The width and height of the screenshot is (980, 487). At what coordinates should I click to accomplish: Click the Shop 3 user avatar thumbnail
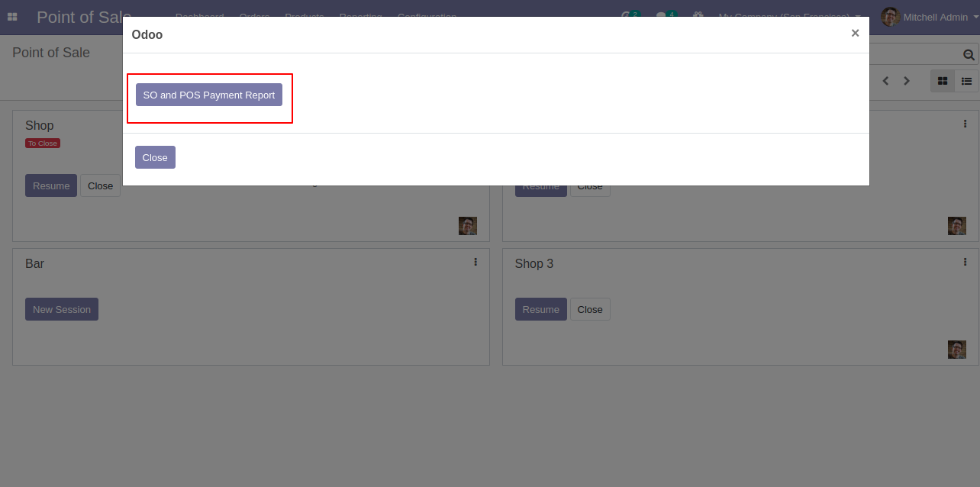pyautogui.click(x=957, y=350)
